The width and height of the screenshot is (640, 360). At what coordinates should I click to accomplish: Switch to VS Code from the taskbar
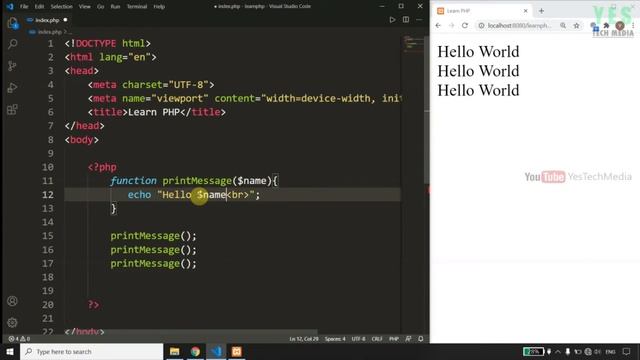[216, 351]
